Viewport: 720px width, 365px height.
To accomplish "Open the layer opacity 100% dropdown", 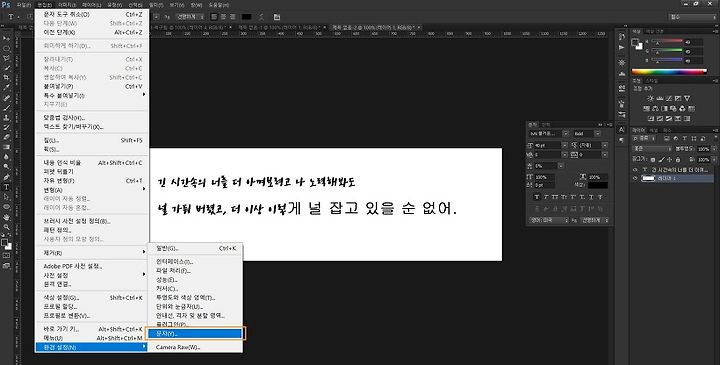I will tap(713, 149).
